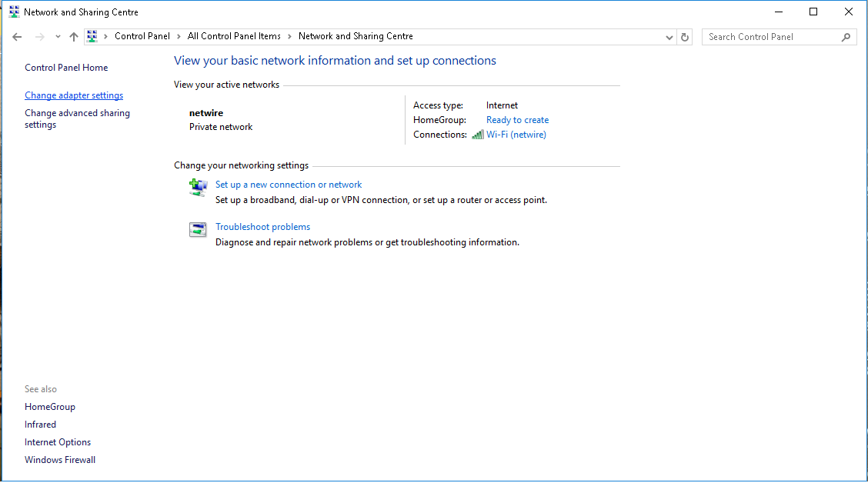Open Control Panel Home
The image size is (868, 483).
[x=66, y=68]
